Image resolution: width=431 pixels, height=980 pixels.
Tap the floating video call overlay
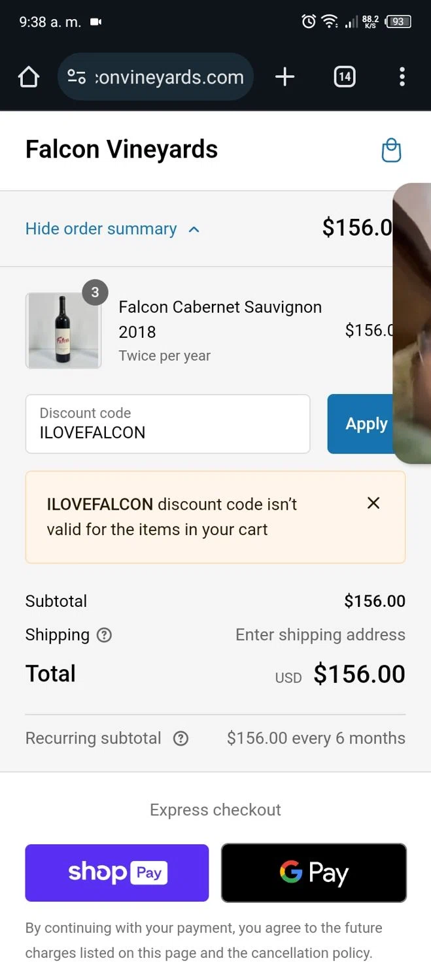click(x=412, y=323)
